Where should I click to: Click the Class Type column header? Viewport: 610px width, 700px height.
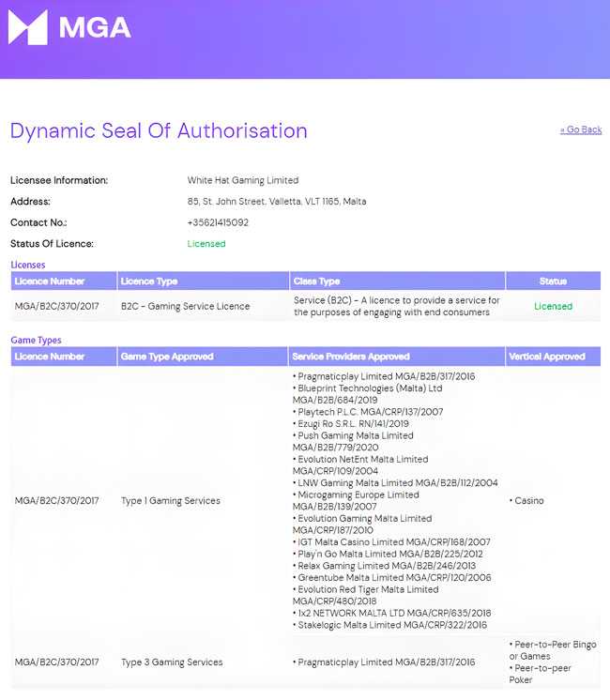pyautogui.click(x=397, y=282)
